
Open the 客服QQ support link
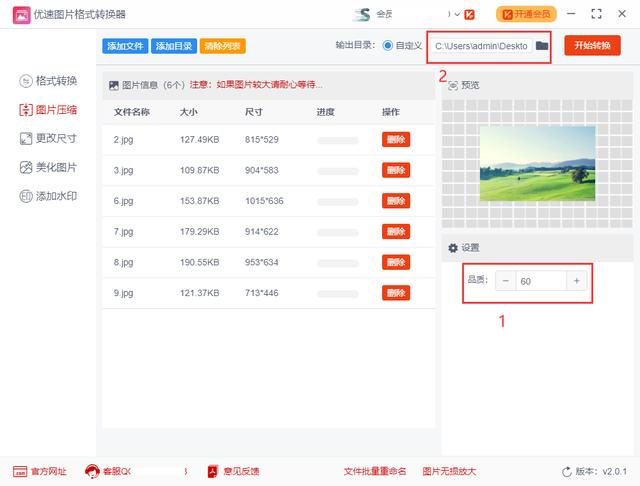108,471
